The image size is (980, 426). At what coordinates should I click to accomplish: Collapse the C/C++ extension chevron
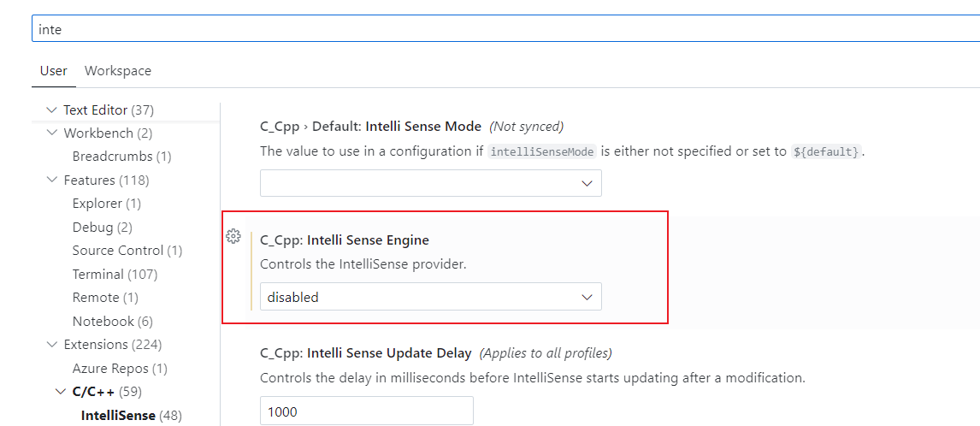pyautogui.click(x=60, y=392)
